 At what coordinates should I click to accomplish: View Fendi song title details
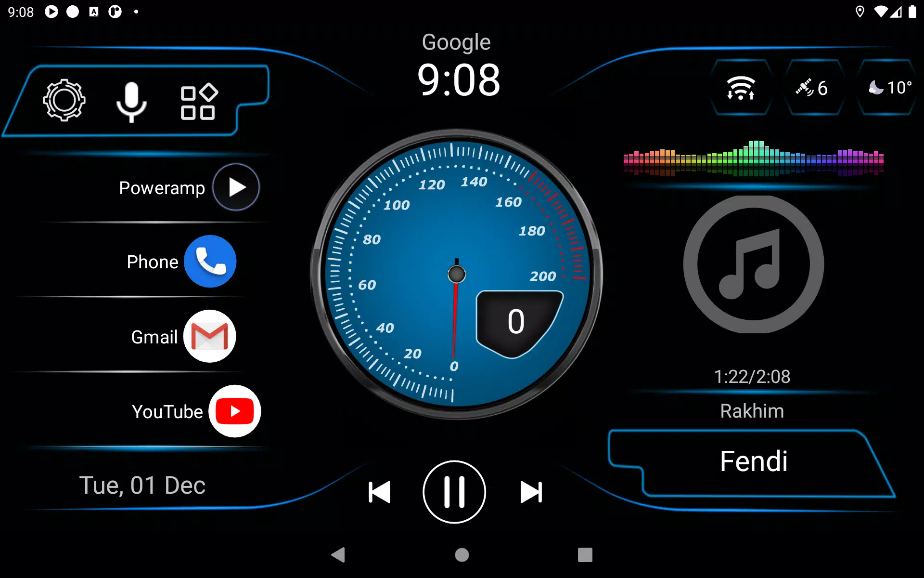(x=752, y=460)
